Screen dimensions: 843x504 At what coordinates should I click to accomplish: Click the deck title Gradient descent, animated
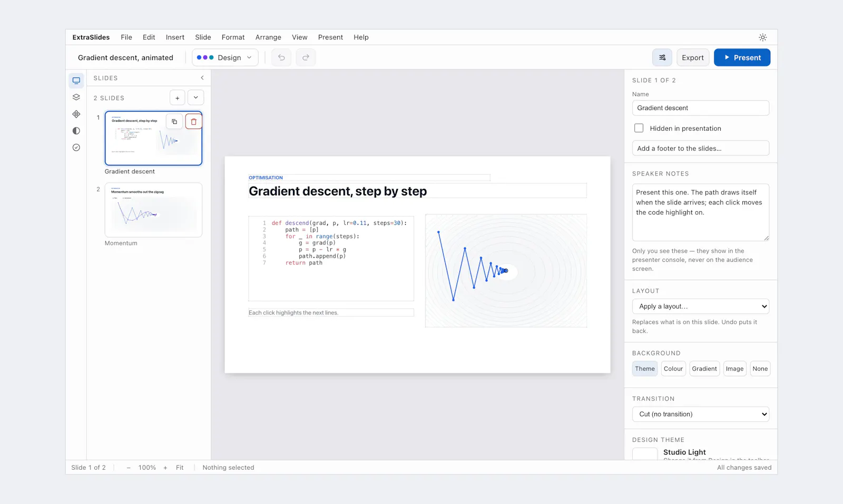click(x=125, y=57)
